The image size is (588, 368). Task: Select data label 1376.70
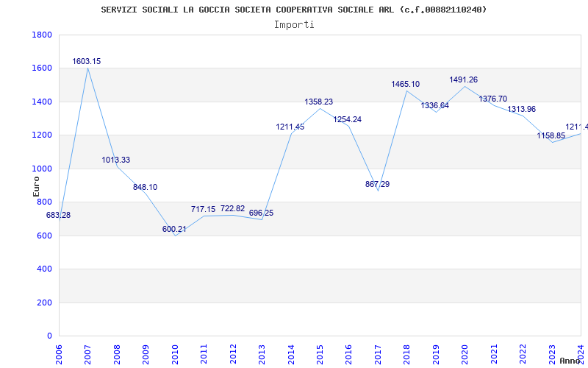(x=492, y=99)
